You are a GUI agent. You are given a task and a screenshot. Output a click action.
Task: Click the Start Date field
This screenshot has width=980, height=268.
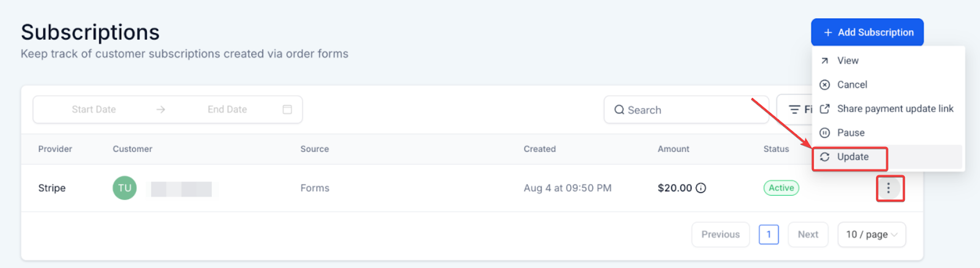[x=94, y=110]
